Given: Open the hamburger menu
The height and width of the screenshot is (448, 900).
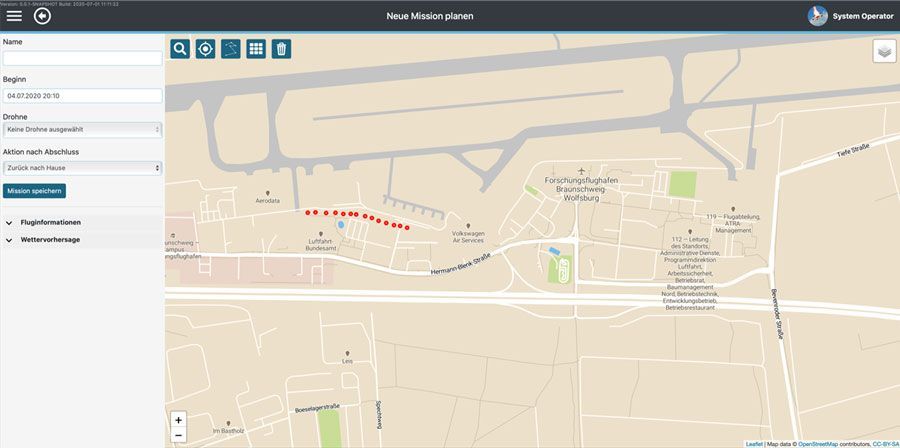Looking at the screenshot, I should pyautogui.click(x=14, y=17).
